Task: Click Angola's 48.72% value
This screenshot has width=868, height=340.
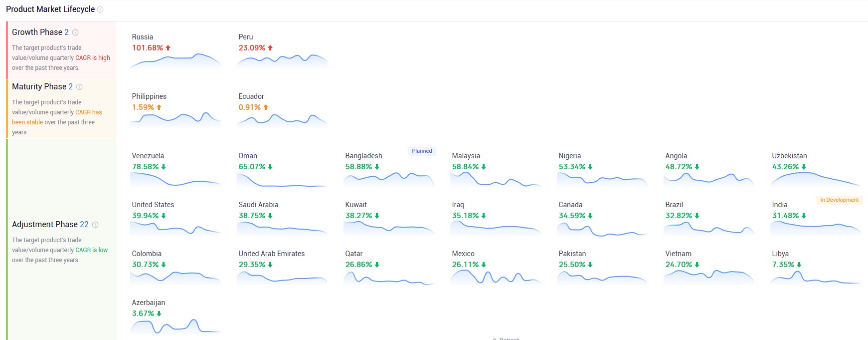Action: point(679,167)
